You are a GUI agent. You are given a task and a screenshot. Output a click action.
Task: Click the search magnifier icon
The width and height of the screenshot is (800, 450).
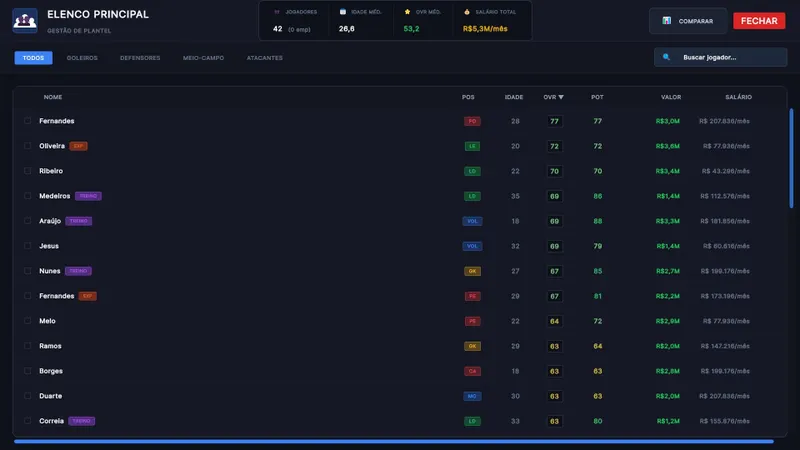tap(666, 57)
